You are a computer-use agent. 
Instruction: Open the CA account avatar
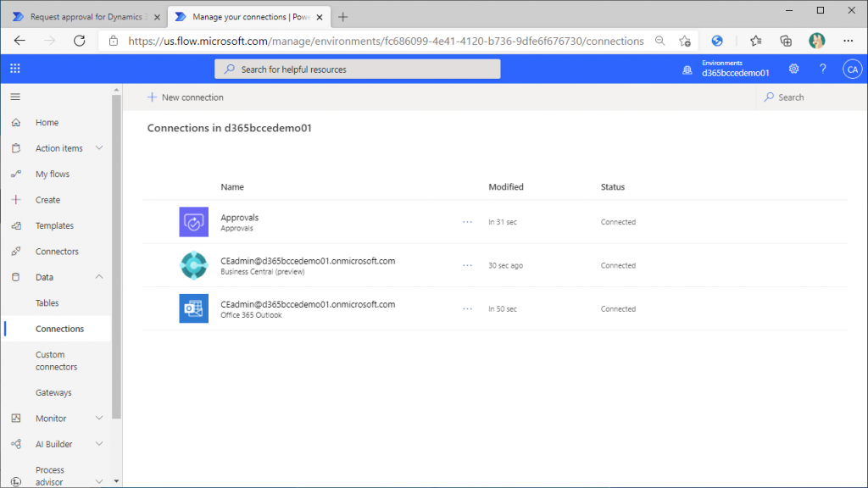click(852, 69)
